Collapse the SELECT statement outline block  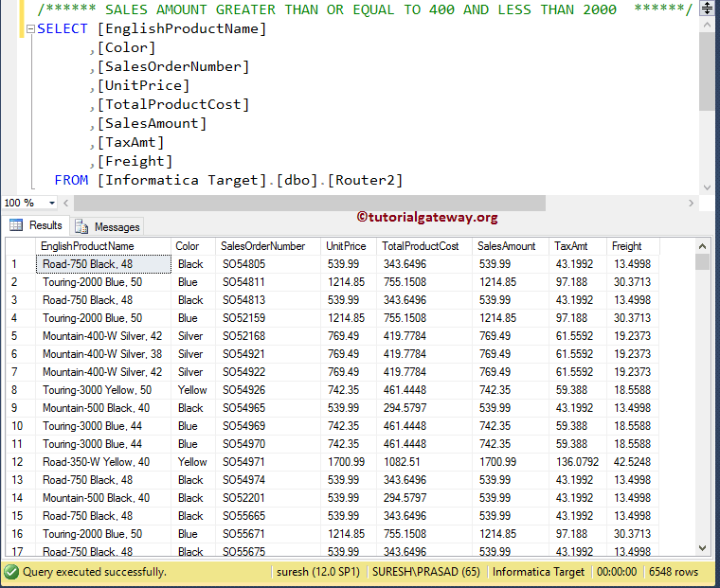30,29
